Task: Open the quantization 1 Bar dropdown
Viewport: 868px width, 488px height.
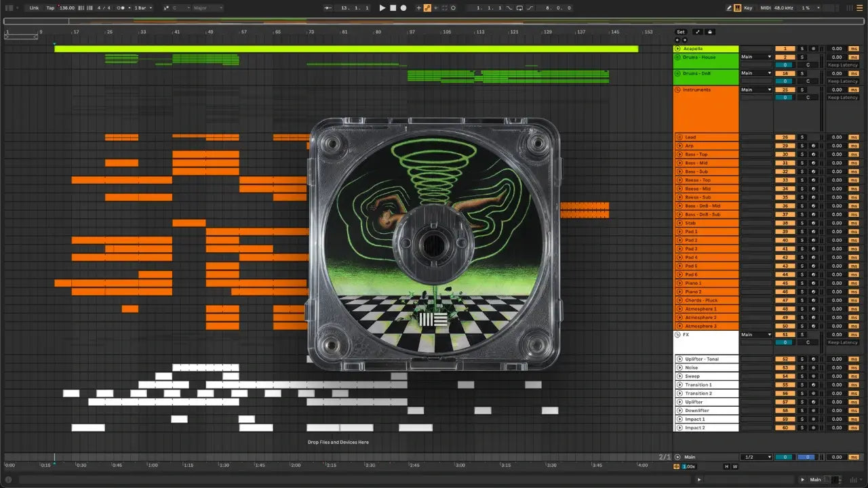Action: tap(143, 8)
